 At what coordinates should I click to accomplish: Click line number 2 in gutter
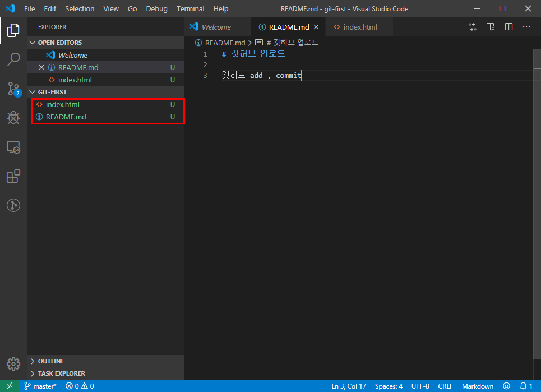(x=205, y=64)
